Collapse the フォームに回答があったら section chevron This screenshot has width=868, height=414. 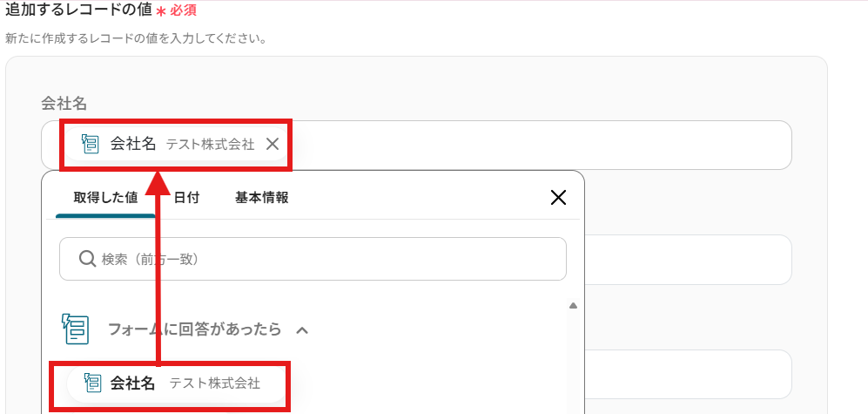tap(302, 330)
